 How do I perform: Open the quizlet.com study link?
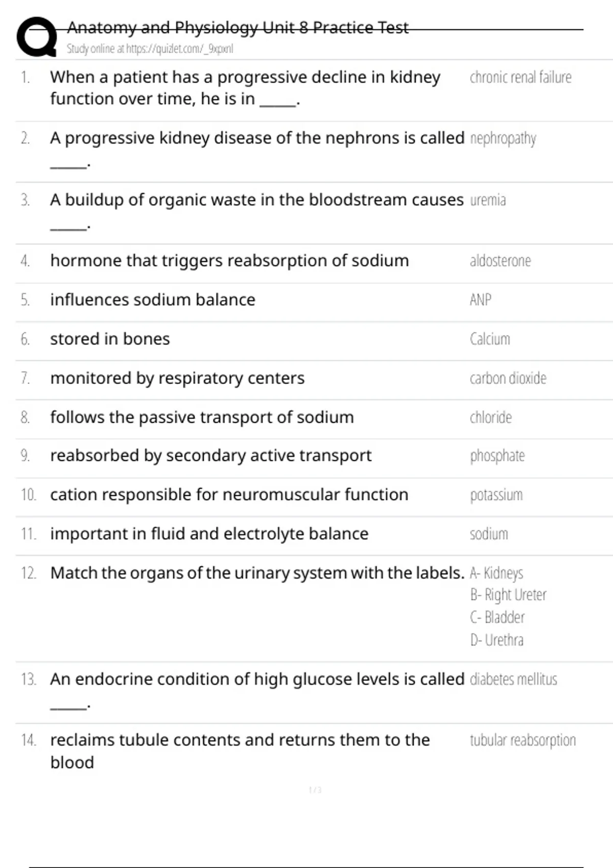pos(150,49)
